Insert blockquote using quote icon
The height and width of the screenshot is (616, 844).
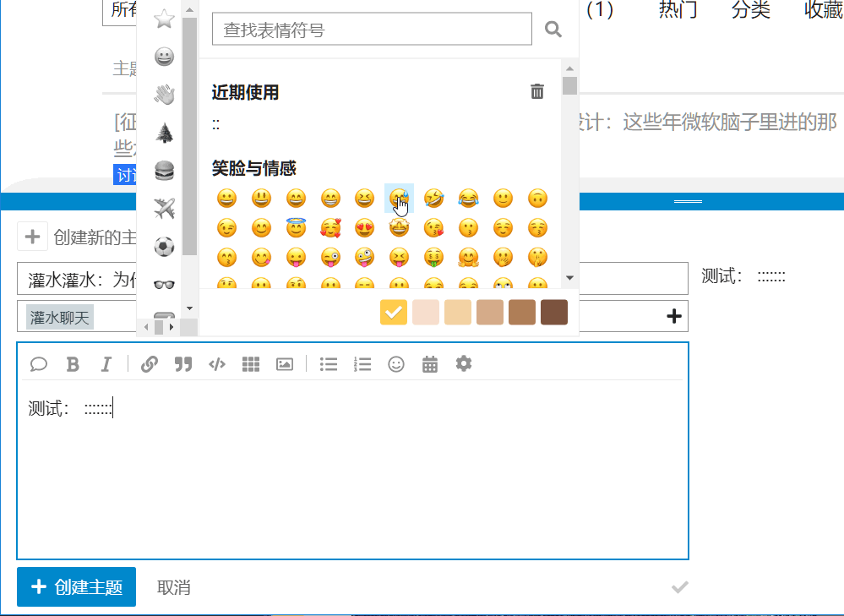182,364
